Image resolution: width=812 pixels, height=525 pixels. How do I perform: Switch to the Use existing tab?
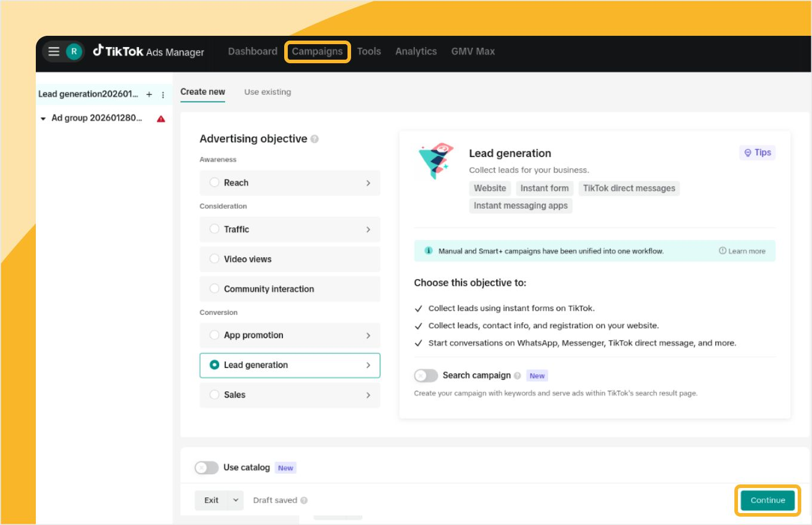[x=267, y=92]
